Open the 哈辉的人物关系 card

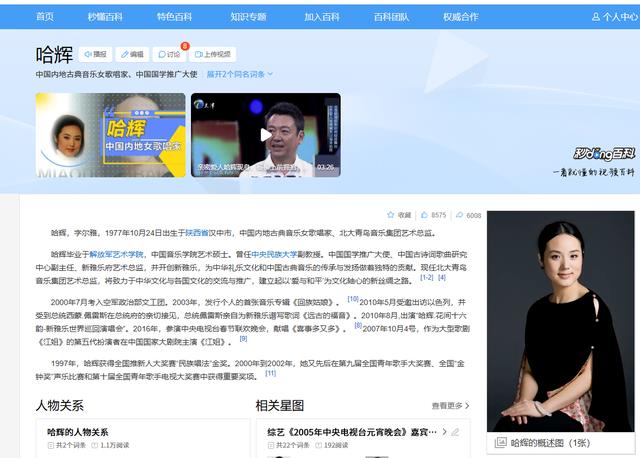[78, 432]
